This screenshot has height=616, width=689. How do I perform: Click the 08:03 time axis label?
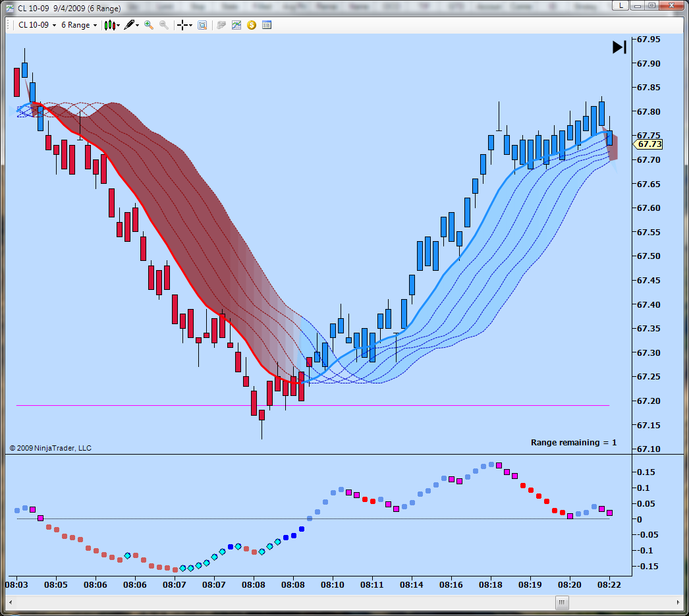pyautogui.click(x=16, y=585)
